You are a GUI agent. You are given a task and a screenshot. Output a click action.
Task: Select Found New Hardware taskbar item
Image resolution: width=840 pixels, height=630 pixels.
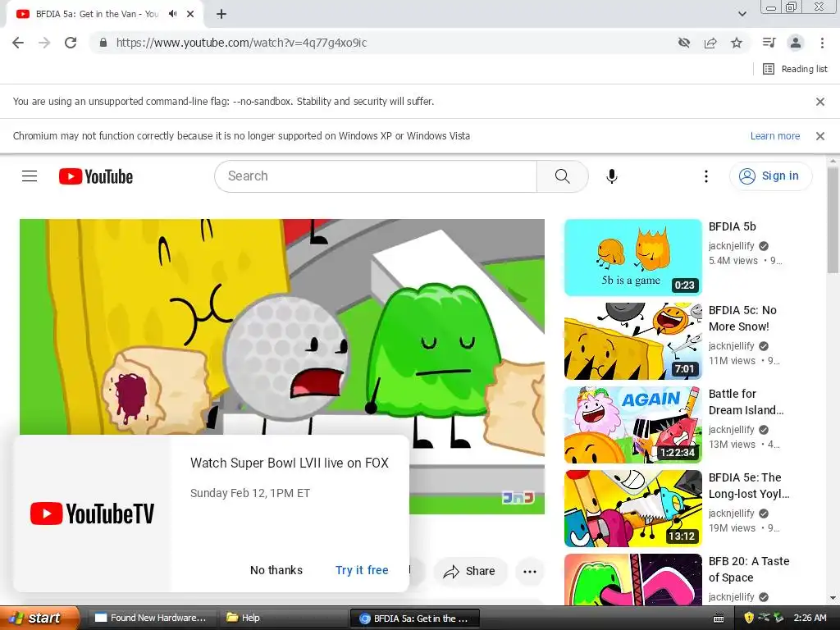151,618
